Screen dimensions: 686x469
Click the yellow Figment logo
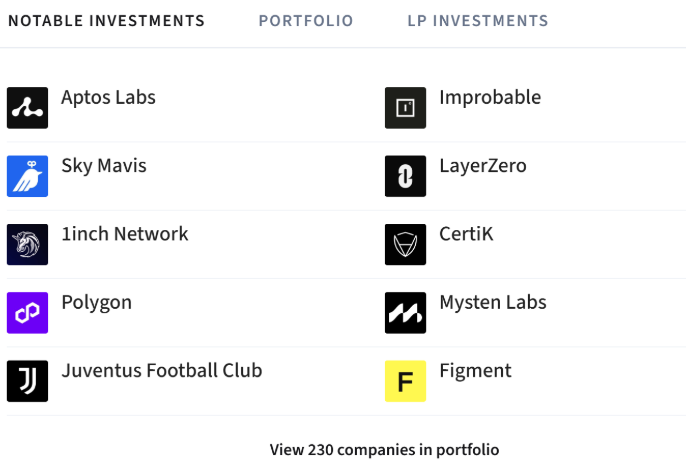coord(405,381)
